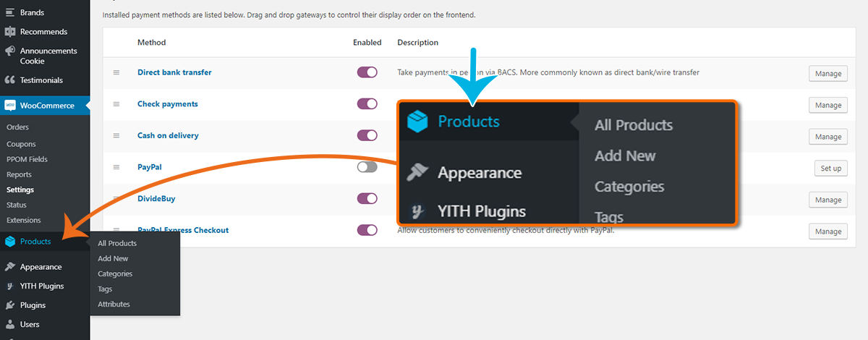Click the Users person icon
This screenshot has height=340, width=868.
click(x=10, y=325)
